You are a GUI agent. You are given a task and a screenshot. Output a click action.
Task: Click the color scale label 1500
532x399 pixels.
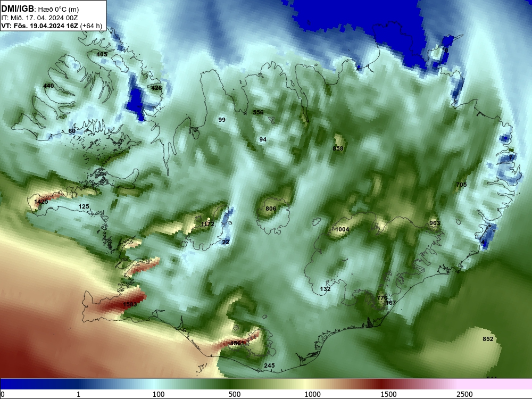(388, 394)
